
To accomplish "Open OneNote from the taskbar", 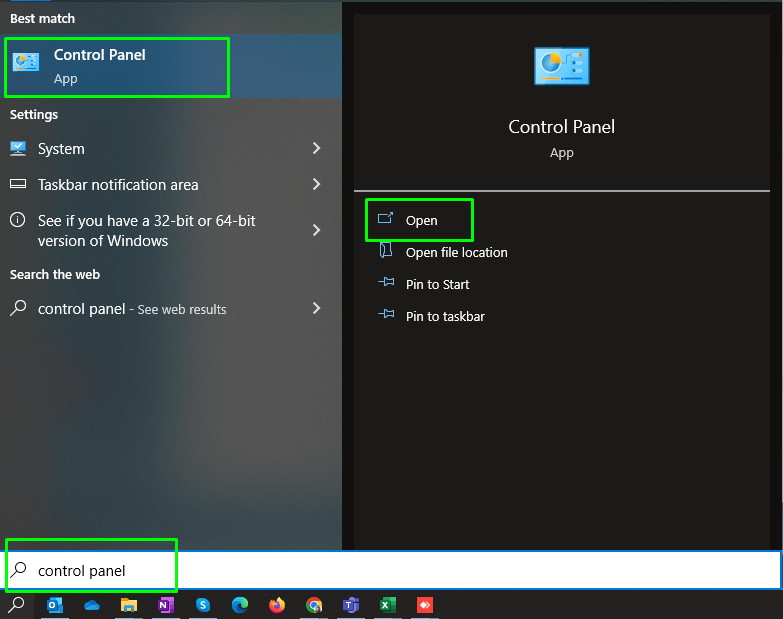I will point(166,605).
